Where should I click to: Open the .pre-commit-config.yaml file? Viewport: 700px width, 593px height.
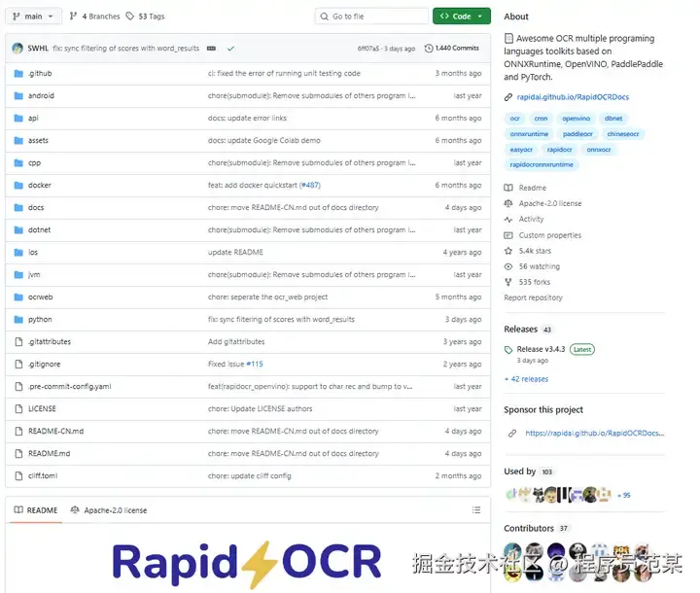click(69, 386)
